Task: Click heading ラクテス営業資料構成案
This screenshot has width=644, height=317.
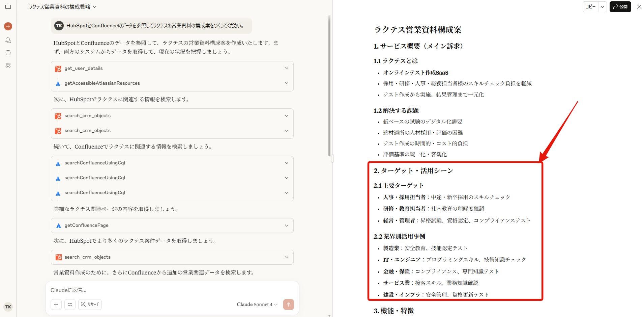Action: [417, 30]
